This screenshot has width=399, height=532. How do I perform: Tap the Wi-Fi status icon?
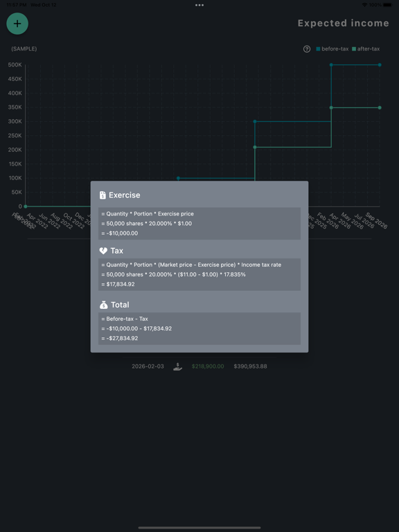(364, 5)
